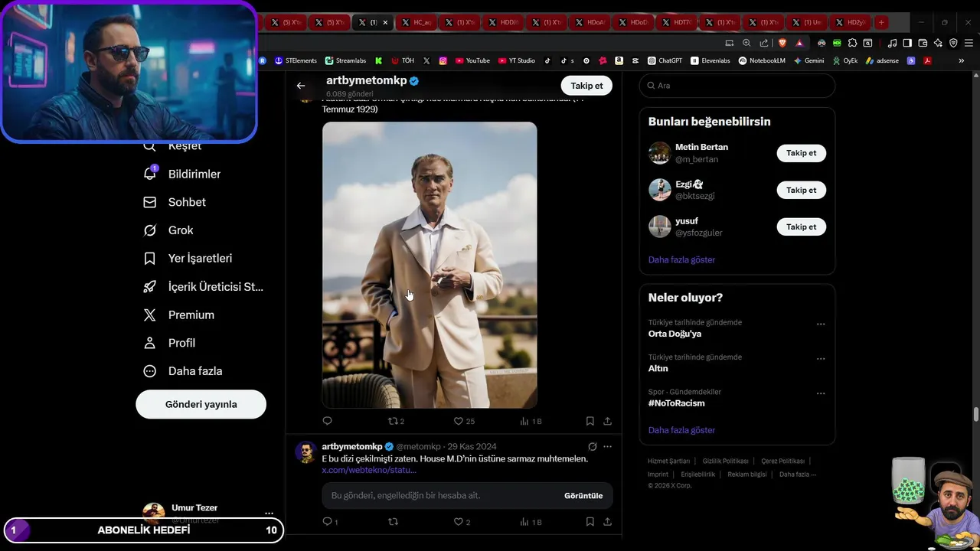Viewport: 980px width, 551px height.
Task: Bookmark the Atatürk image post
Action: click(x=590, y=421)
